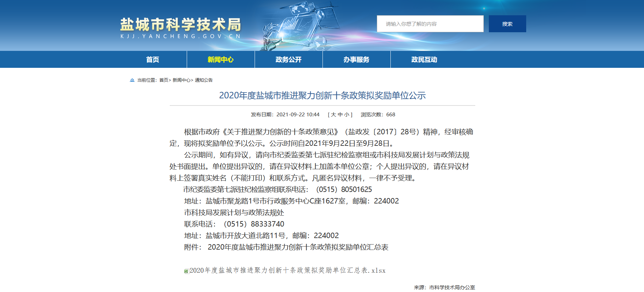Open the 新闻中心 navigation tab
644x292 pixels.
point(220,60)
